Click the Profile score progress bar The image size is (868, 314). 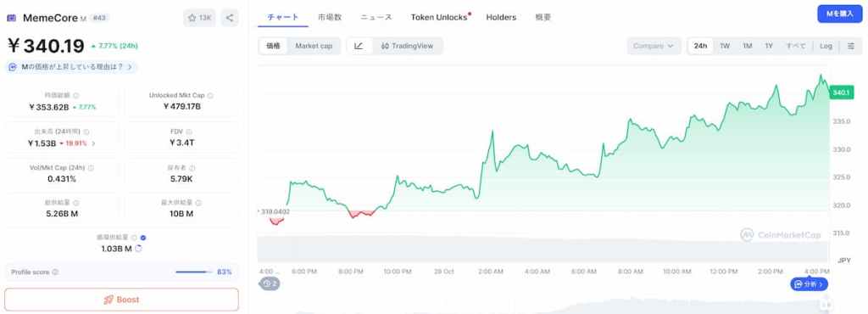coord(194,272)
